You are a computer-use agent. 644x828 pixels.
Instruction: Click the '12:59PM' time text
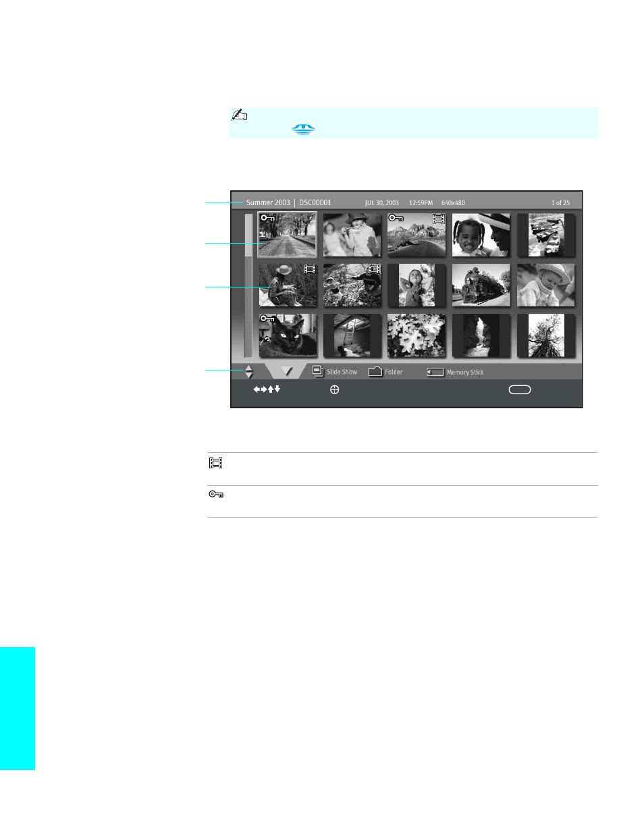click(420, 202)
